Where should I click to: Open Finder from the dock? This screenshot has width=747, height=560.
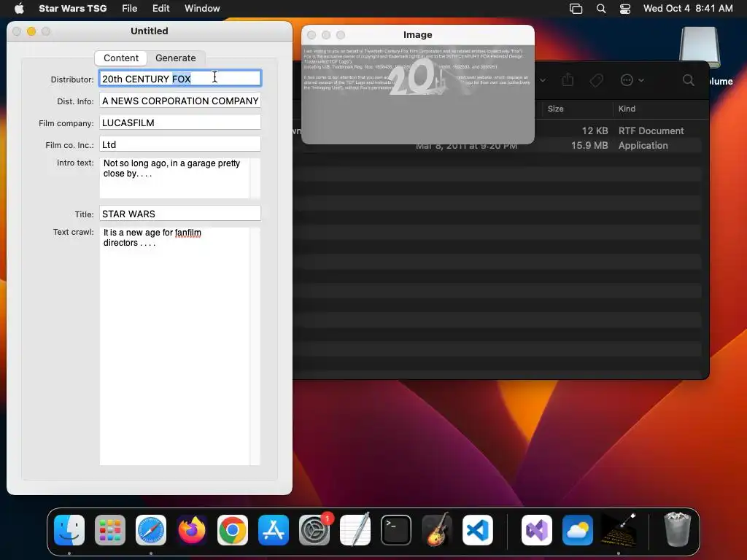69,530
